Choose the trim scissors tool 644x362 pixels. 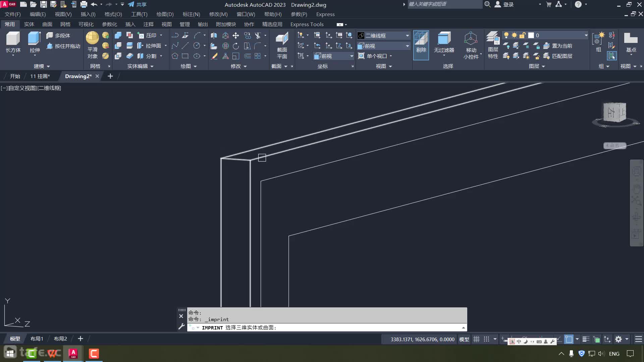[258, 36]
